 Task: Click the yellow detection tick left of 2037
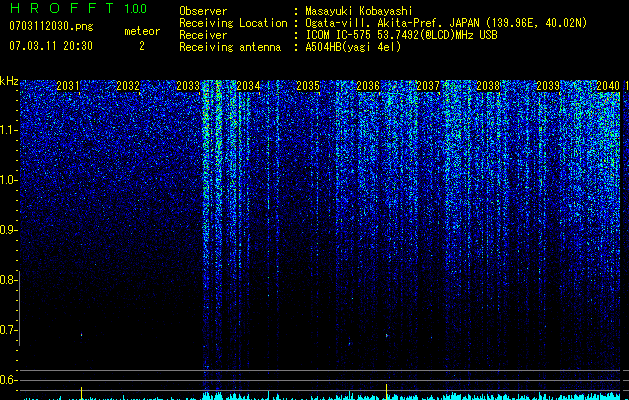386,392
